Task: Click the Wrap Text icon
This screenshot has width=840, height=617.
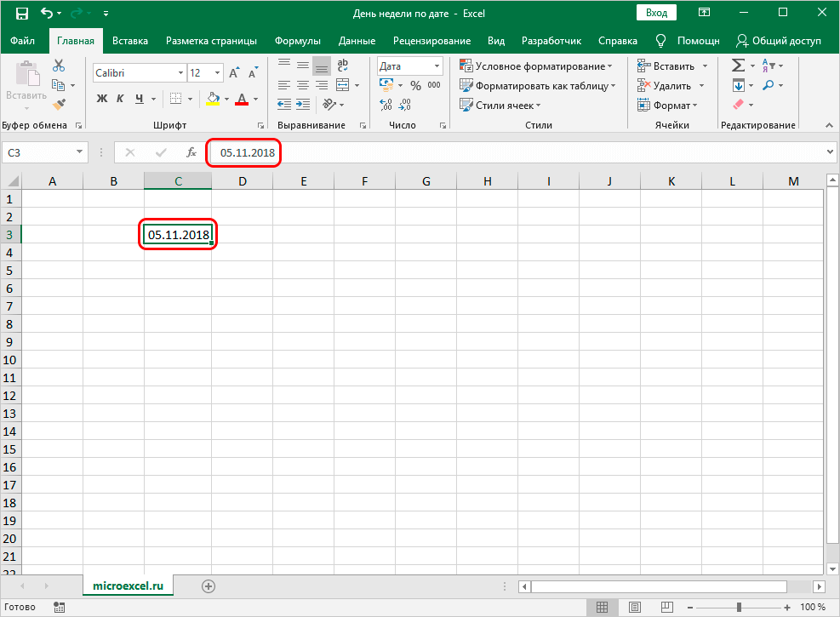Action: pyautogui.click(x=343, y=66)
